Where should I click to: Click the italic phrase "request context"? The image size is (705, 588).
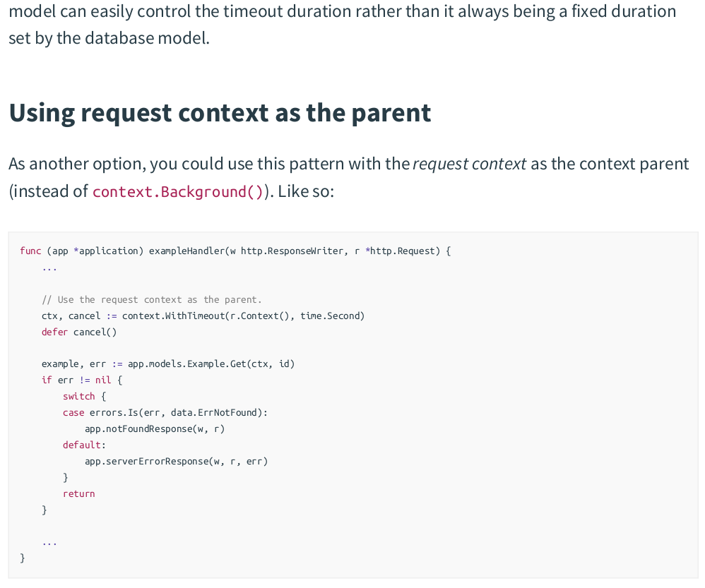click(469, 164)
